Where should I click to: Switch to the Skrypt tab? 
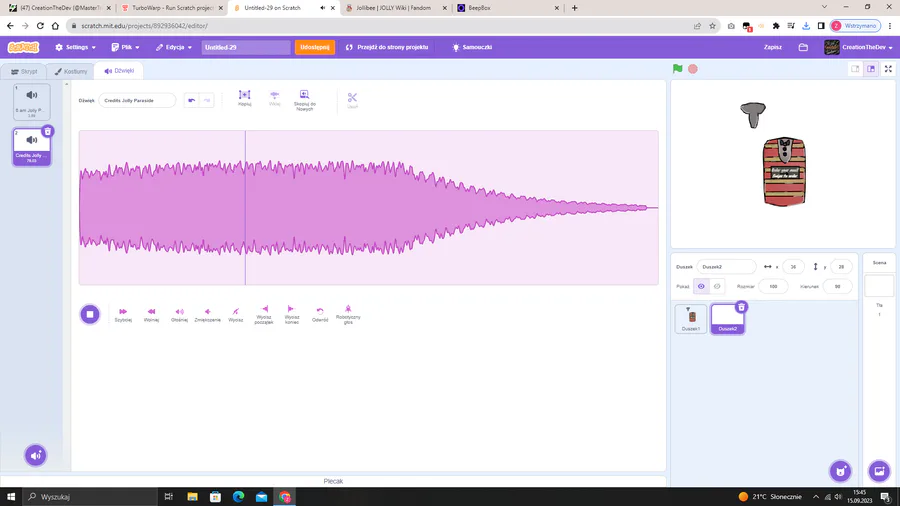(x=25, y=72)
